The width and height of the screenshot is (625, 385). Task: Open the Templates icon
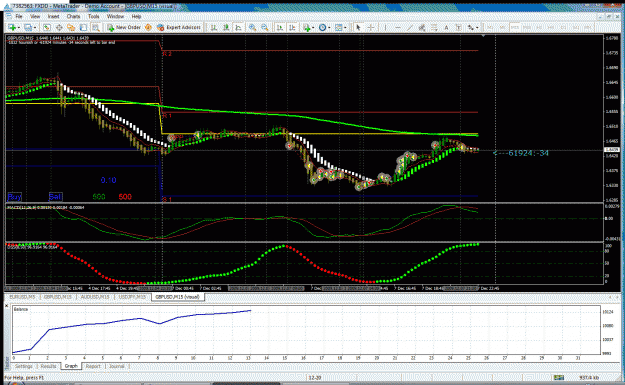(x=338, y=28)
